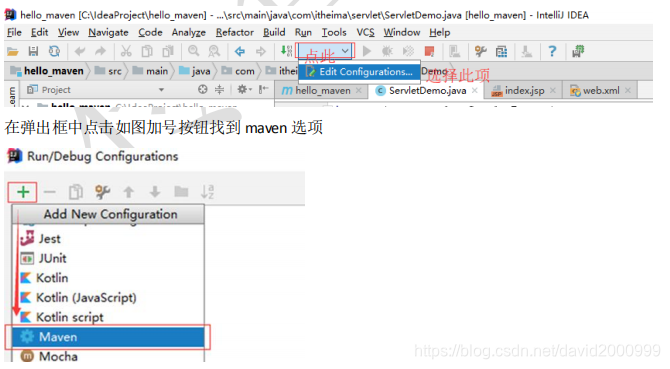The height and width of the screenshot is (369, 670).
Task: Switch to the web.xml tab
Action: (x=600, y=91)
